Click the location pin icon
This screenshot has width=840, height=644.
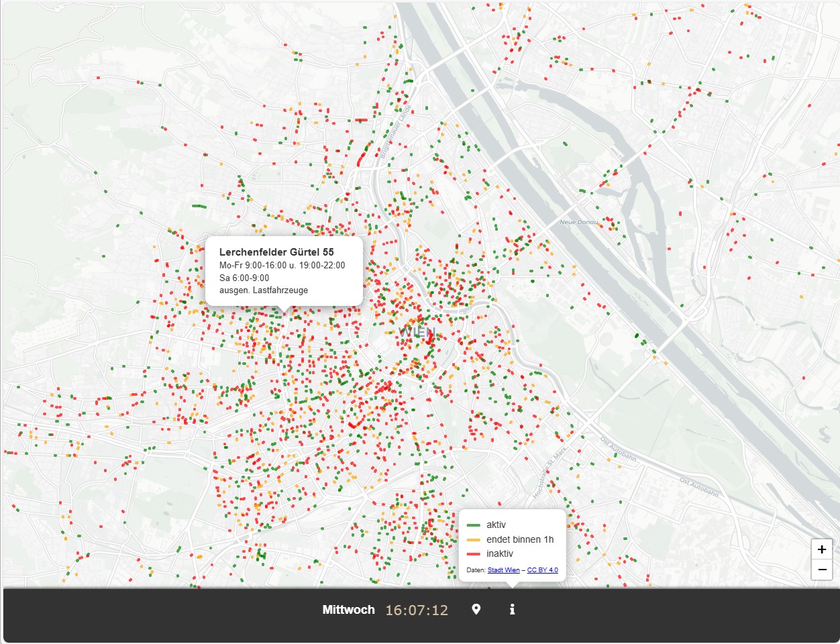[476, 609]
